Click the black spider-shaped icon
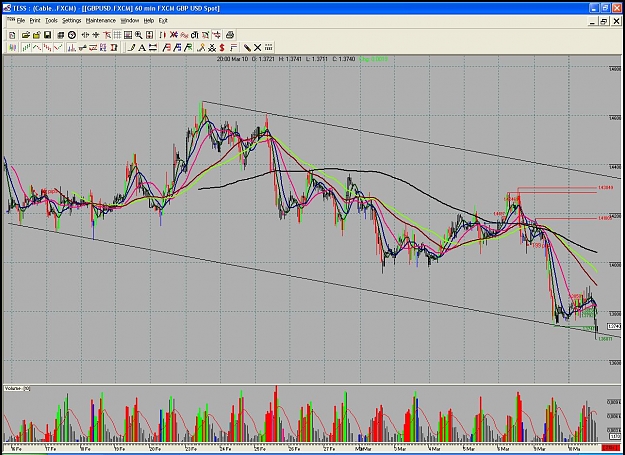Viewport: 625px width, 455px height. coord(212,48)
